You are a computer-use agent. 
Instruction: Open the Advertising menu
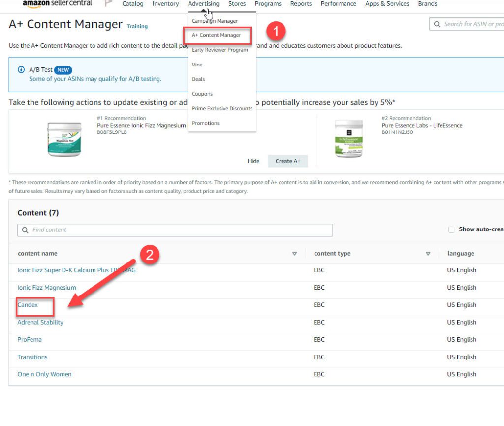pyautogui.click(x=203, y=4)
